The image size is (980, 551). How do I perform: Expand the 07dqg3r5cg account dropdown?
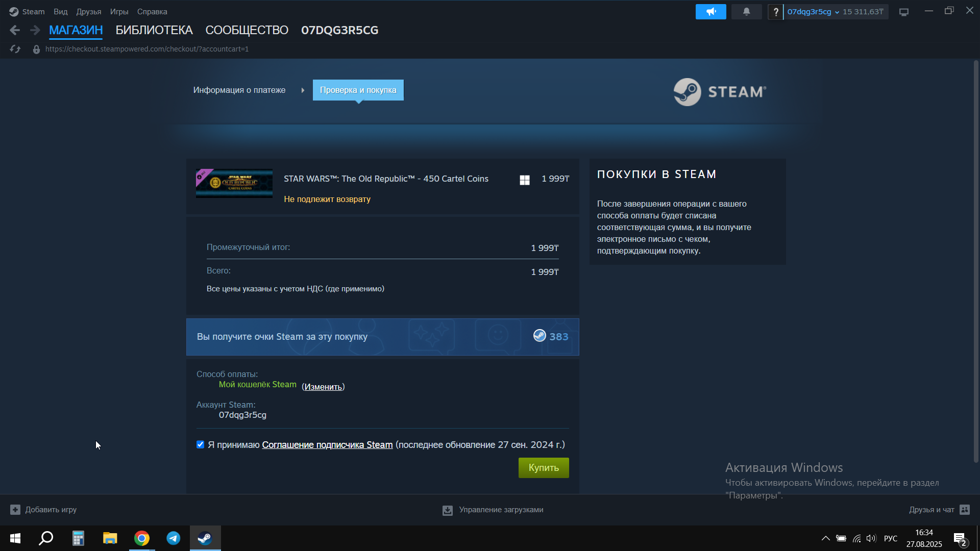(813, 12)
